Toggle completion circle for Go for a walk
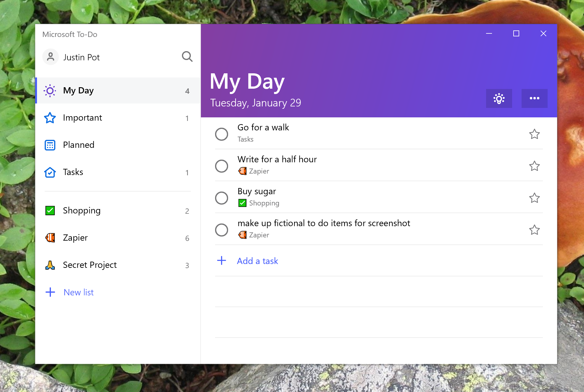 pos(222,133)
